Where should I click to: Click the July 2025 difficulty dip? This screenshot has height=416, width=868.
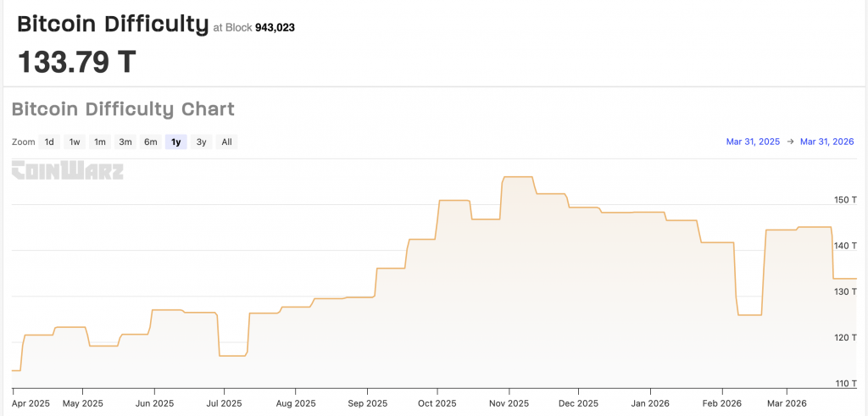232,355
